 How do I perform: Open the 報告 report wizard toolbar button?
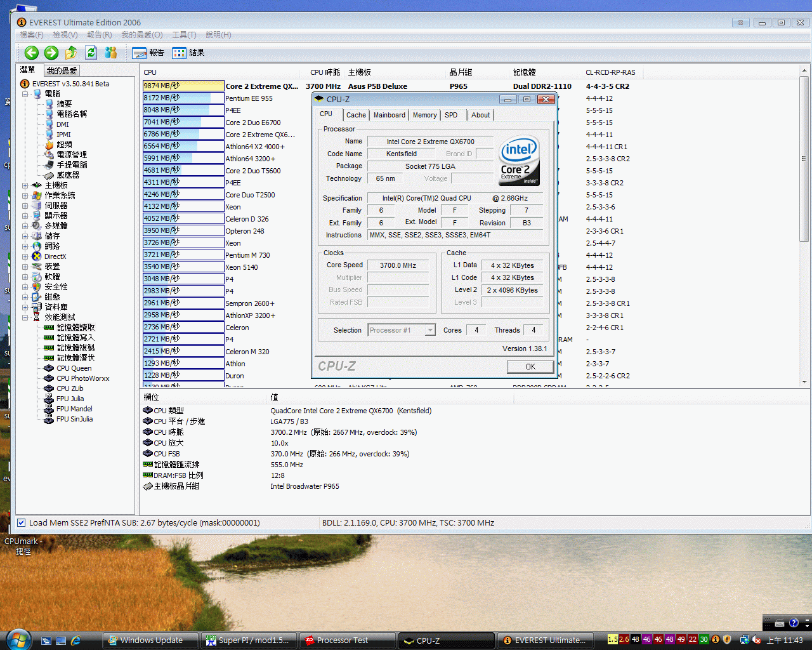click(148, 53)
